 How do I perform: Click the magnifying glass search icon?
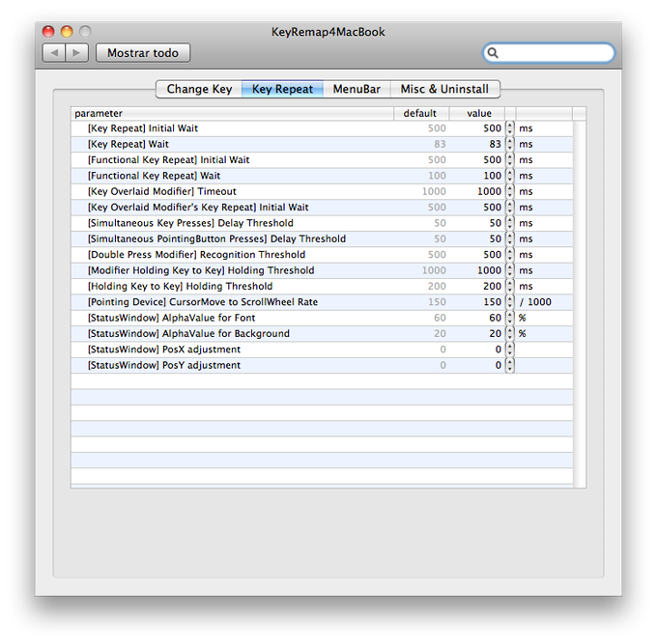pos(493,53)
